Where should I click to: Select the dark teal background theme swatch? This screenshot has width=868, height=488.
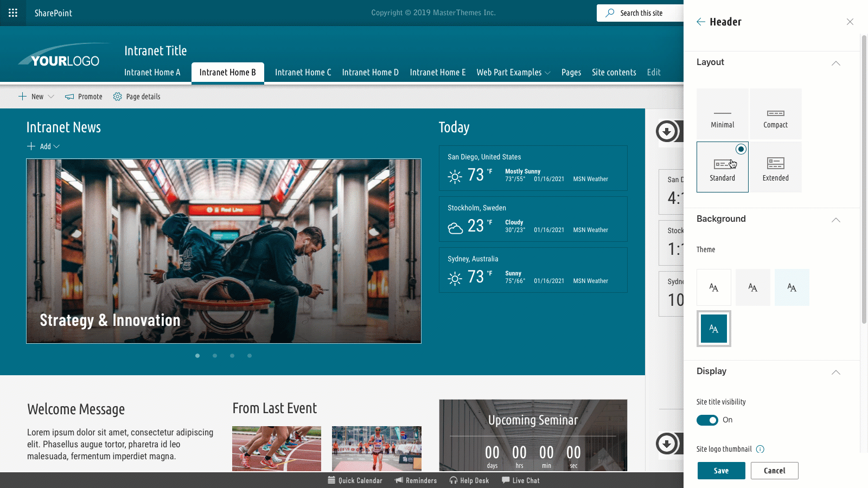[x=714, y=328]
